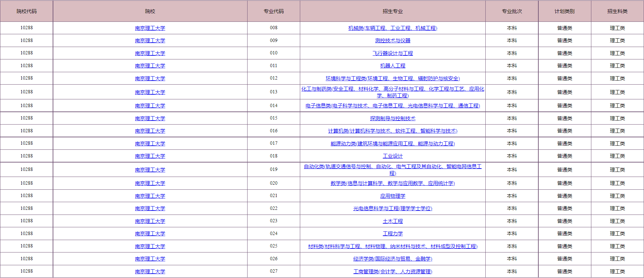Click the 探测制导与控制技术 link
This screenshot has height=278, width=644.
coord(392,119)
